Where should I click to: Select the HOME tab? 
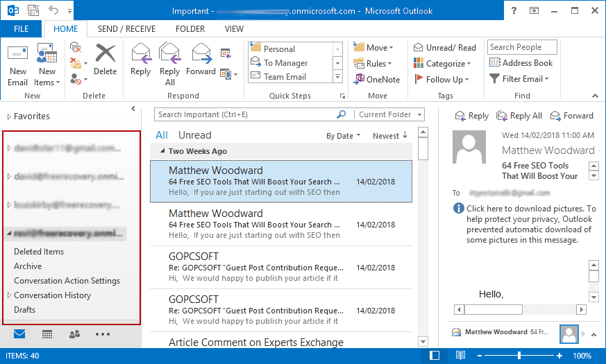[x=66, y=29]
